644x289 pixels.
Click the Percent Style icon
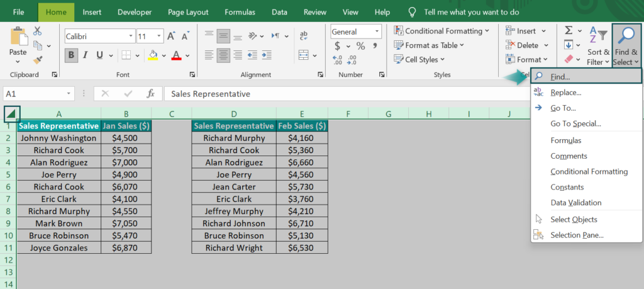click(360, 46)
